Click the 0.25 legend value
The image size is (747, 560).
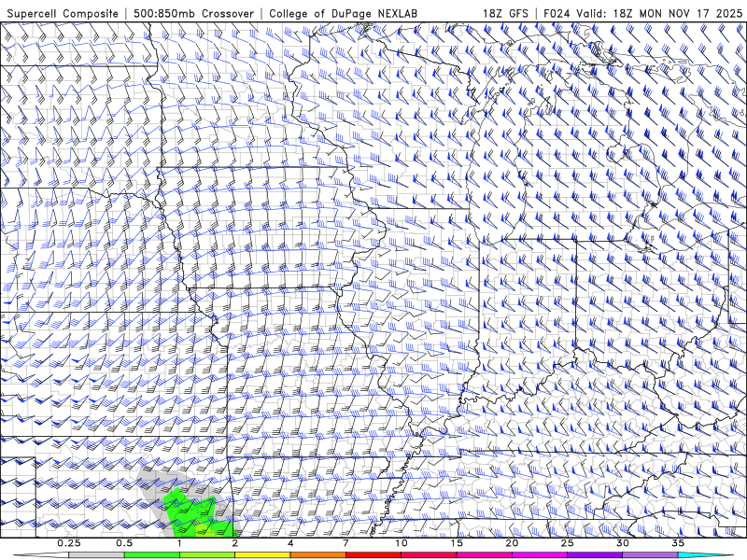[x=69, y=543]
